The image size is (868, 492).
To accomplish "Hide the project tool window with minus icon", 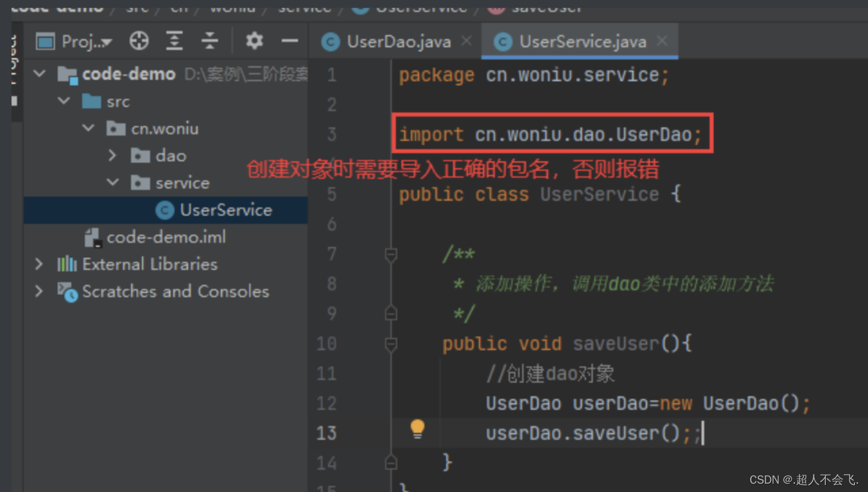I will coord(290,41).
